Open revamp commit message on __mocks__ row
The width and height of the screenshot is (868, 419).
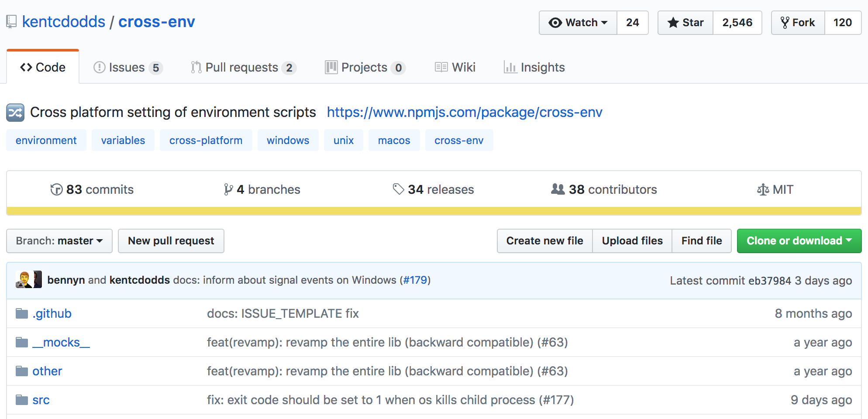click(x=387, y=342)
